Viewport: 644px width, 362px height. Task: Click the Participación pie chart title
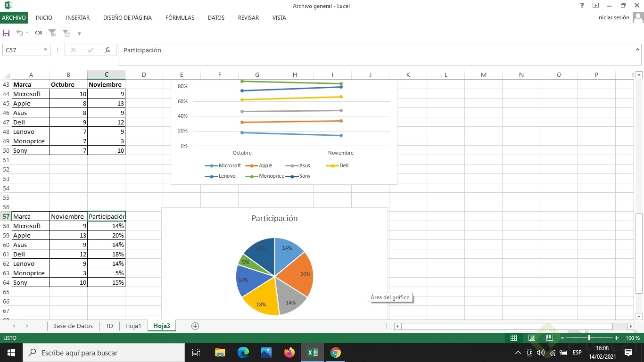[274, 218]
